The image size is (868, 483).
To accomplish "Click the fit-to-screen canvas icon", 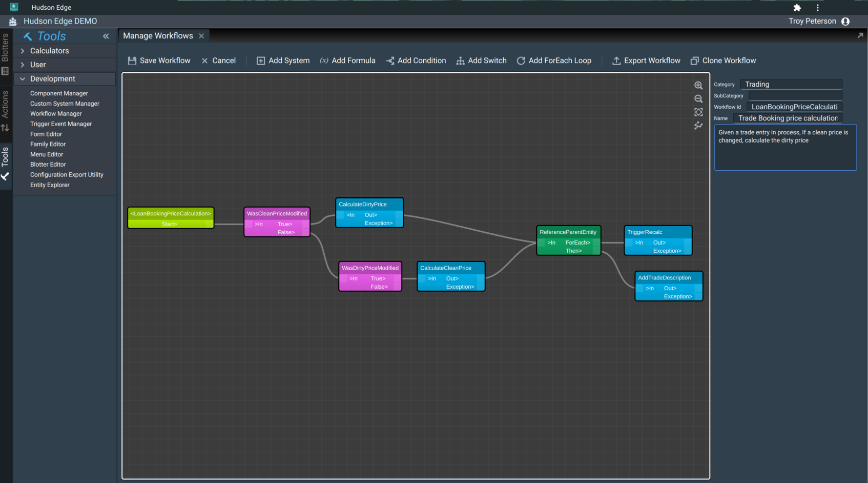I will tap(698, 112).
